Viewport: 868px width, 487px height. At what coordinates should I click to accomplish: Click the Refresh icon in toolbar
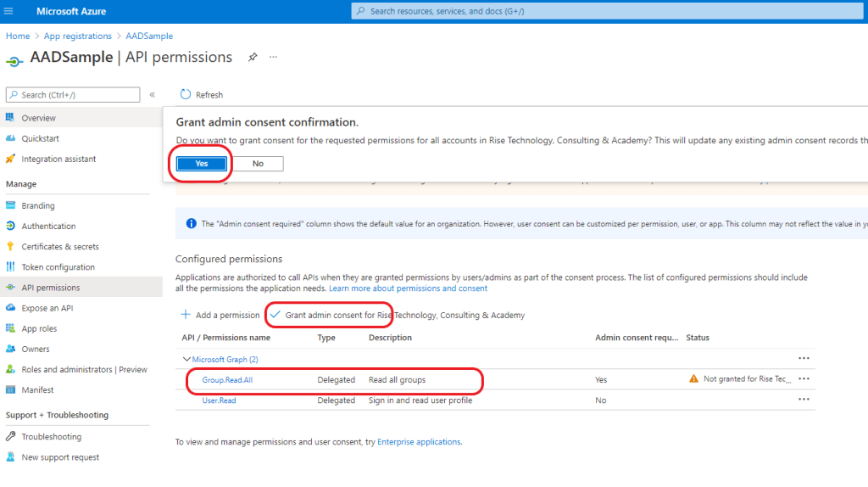(186, 95)
